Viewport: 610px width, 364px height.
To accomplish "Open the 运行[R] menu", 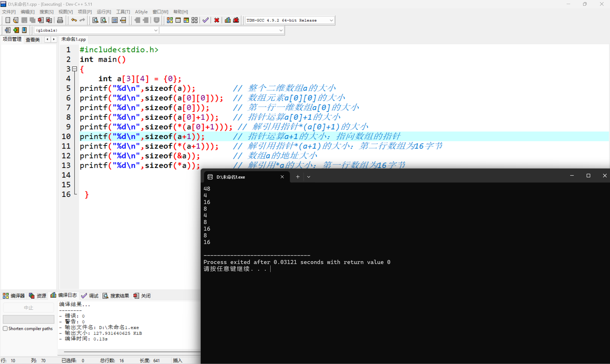I will tap(104, 12).
